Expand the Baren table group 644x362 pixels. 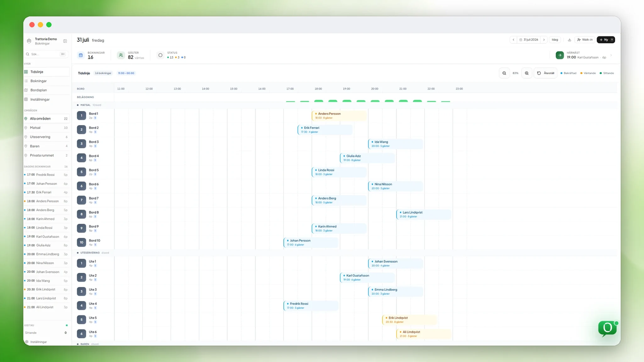pos(88,344)
